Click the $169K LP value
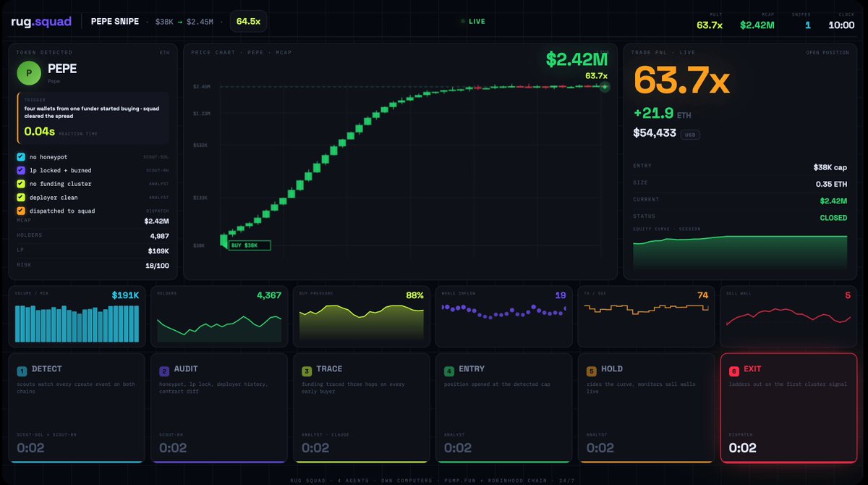 tap(158, 251)
